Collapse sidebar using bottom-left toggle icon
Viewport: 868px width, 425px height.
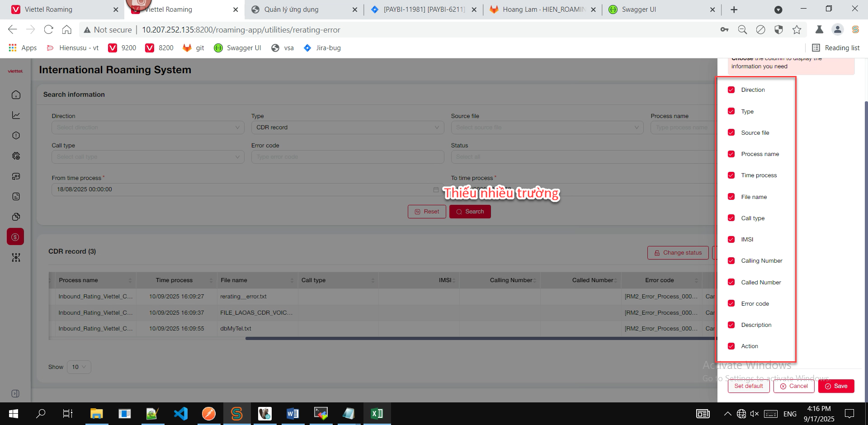point(15,393)
